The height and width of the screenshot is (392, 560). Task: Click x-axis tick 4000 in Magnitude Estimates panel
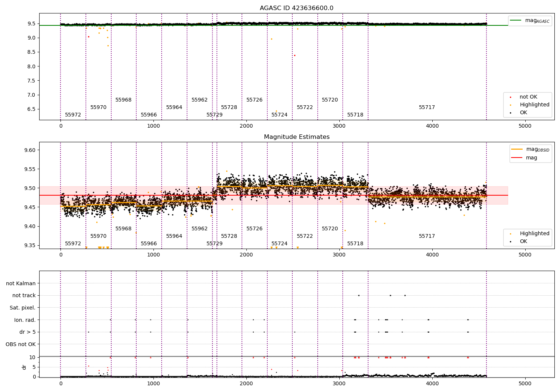(x=432, y=255)
